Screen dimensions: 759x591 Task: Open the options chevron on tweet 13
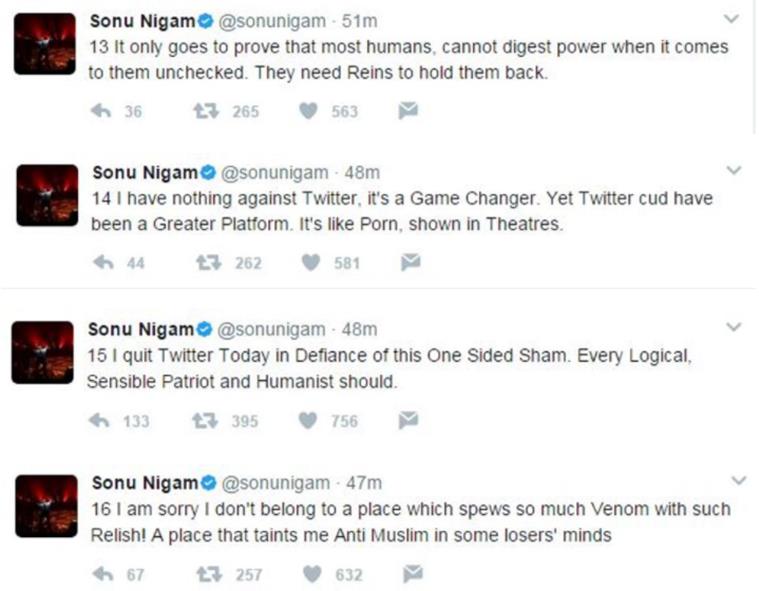[x=732, y=19]
